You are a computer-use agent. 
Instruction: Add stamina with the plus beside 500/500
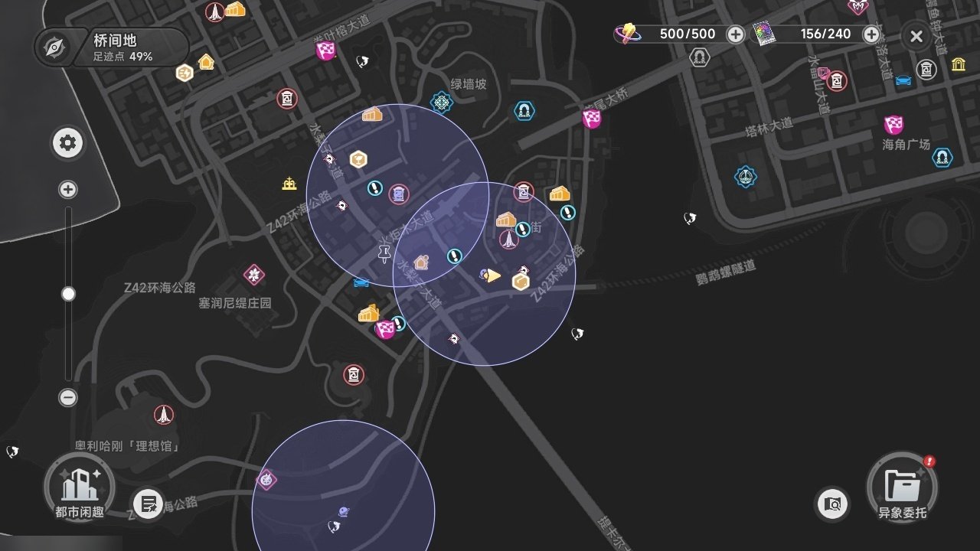(735, 34)
